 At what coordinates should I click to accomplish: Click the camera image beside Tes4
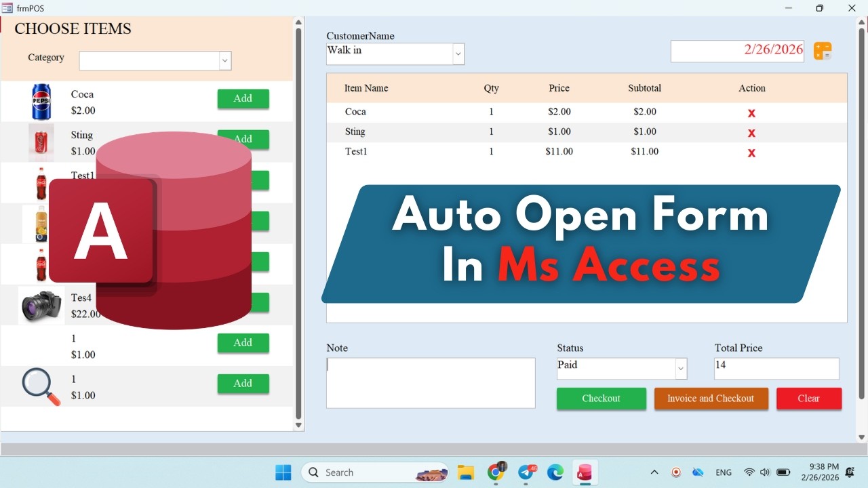coord(41,306)
